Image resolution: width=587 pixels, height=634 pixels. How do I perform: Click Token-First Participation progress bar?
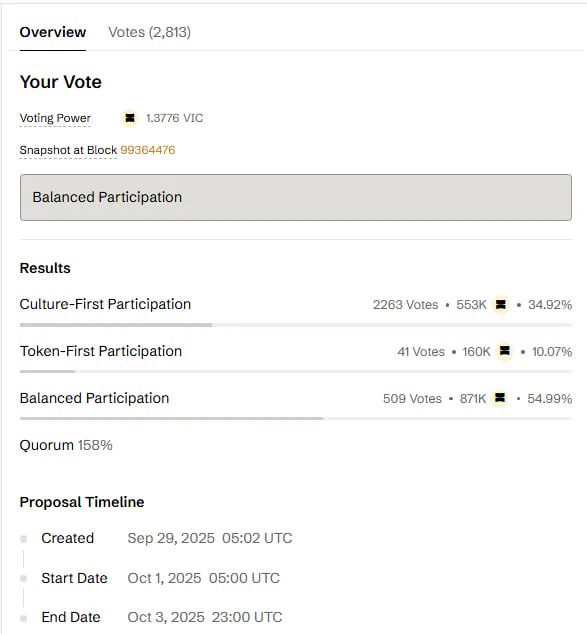click(296, 371)
